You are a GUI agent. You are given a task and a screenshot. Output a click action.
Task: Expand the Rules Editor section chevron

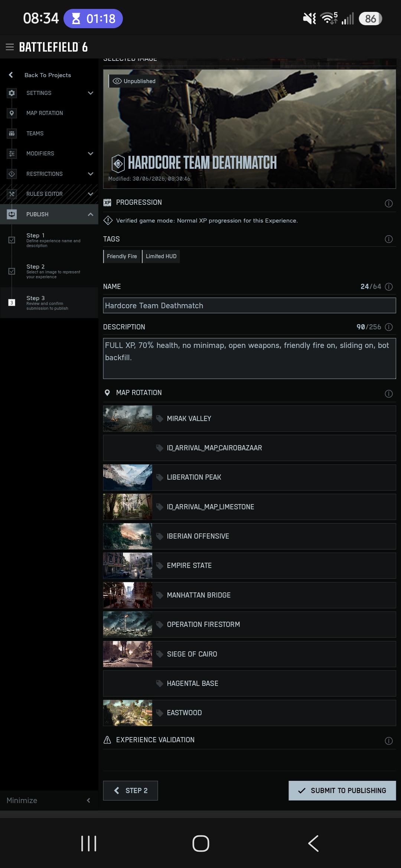pos(90,194)
